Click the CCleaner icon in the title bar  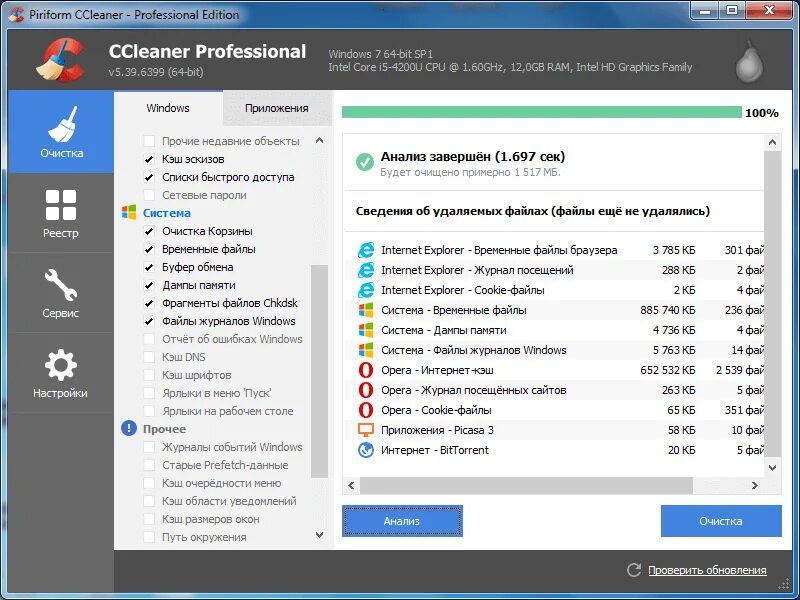[16, 14]
